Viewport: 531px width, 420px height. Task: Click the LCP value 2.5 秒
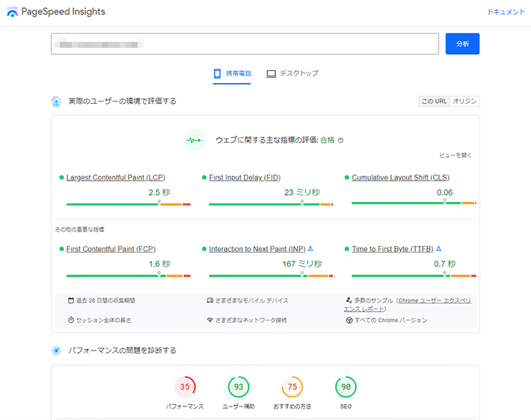159,192
